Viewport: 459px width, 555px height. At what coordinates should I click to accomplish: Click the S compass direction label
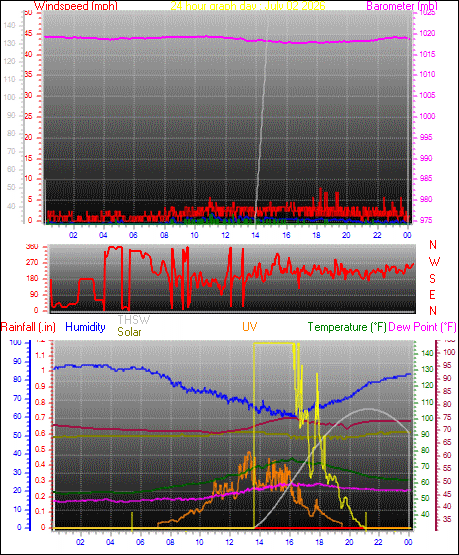coord(432,279)
